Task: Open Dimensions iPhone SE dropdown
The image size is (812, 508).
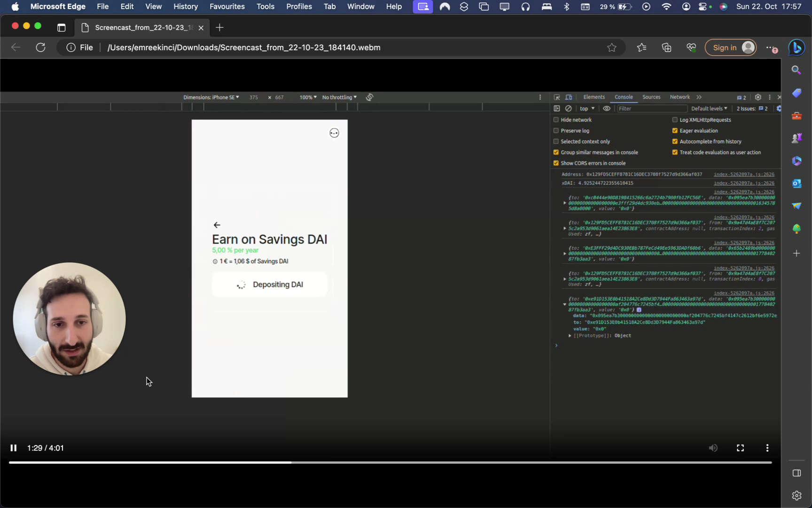Action: pyautogui.click(x=211, y=97)
